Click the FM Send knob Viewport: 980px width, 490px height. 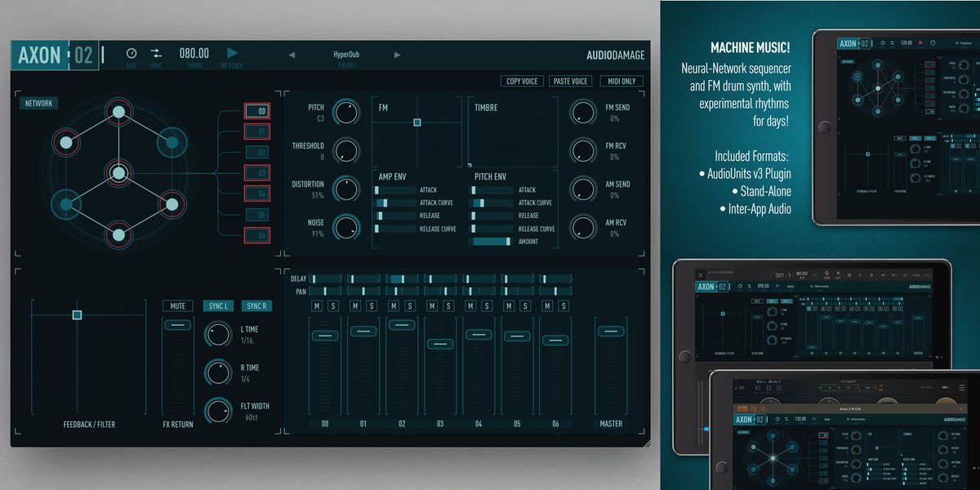(x=582, y=112)
